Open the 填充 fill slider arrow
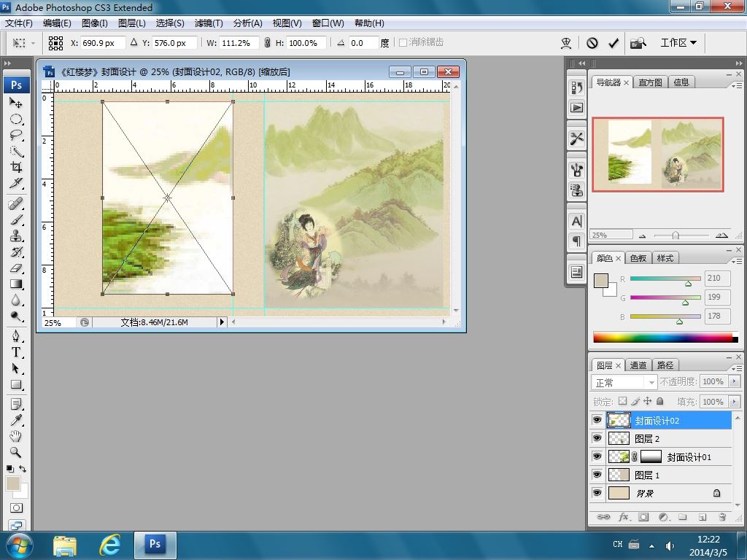This screenshot has height=560, width=747. [734, 402]
